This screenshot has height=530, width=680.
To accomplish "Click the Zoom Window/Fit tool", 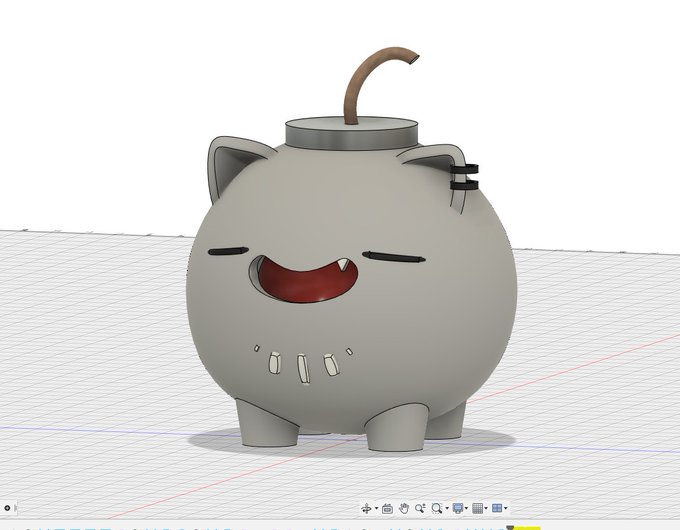I will (x=437, y=508).
